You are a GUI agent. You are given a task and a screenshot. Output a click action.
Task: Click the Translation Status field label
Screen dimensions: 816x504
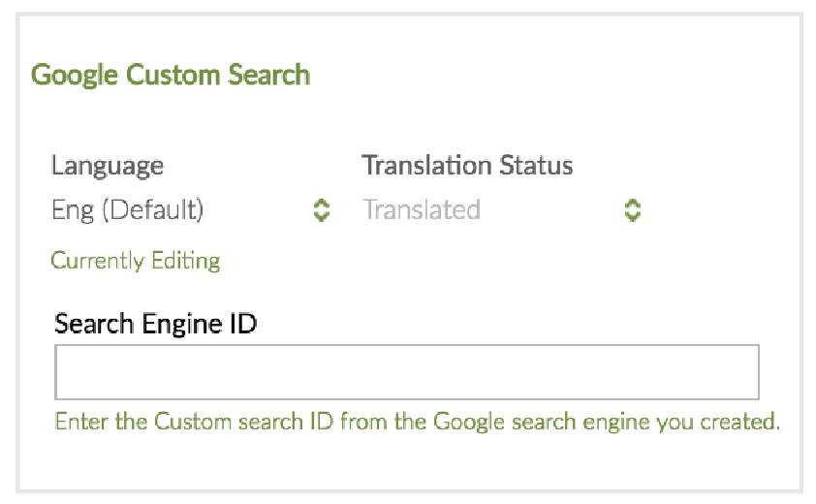click(467, 166)
